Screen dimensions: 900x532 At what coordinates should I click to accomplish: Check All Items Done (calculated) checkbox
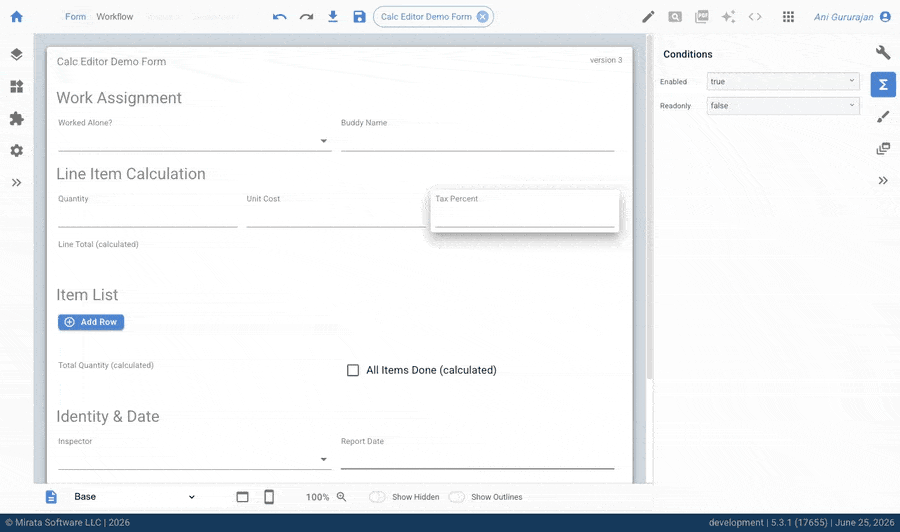[x=353, y=370]
